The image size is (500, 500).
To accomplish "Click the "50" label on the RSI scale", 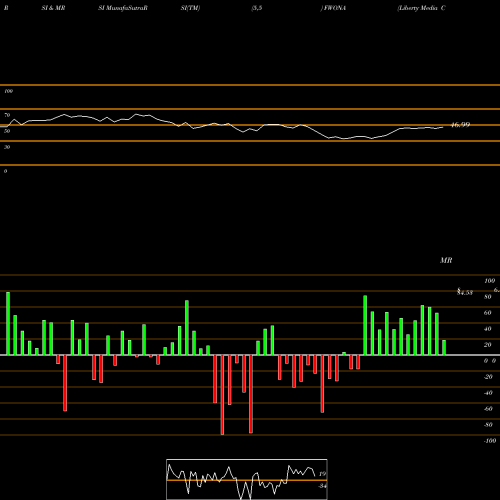I will [7, 131].
